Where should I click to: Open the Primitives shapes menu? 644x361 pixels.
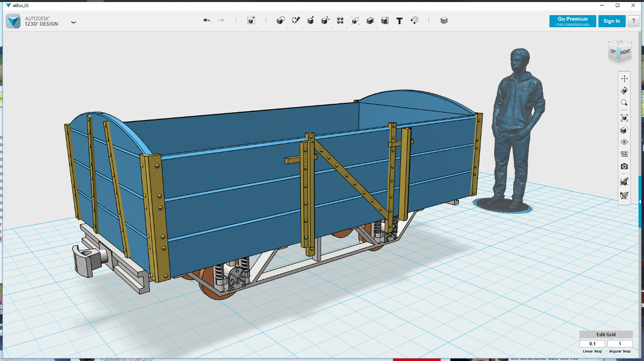[x=281, y=21]
